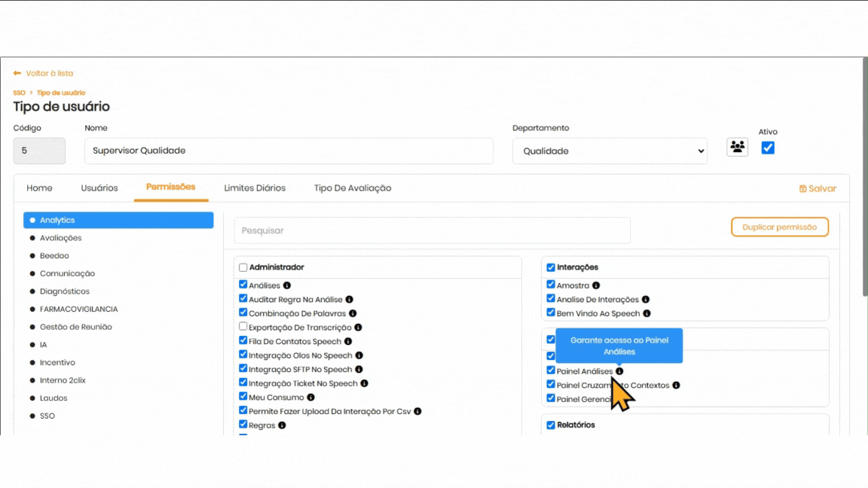This screenshot has height=488, width=868.
Task: Open the Departamento dropdown
Action: pos(609,151)
